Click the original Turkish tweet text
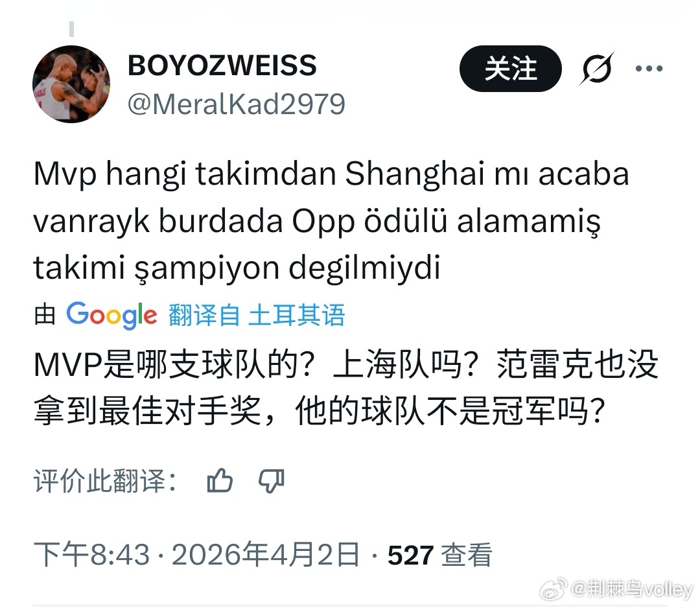 331,220
